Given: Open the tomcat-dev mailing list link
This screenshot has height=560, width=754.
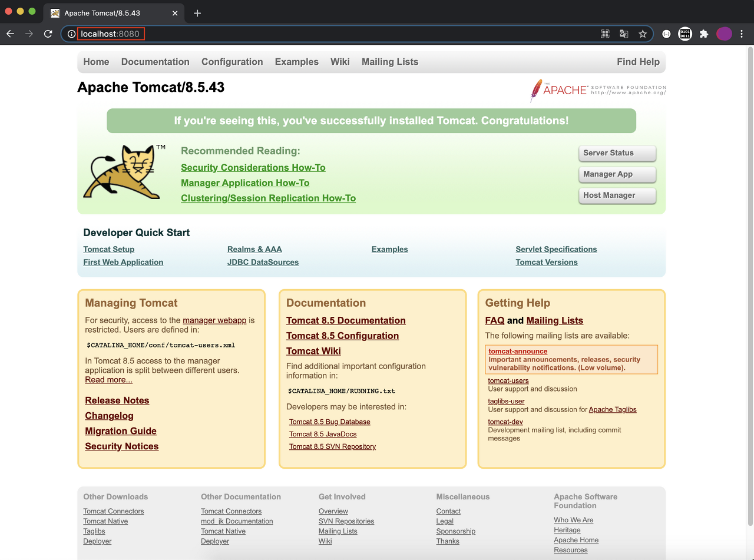Looking at the screenshot, I should pyautogui.click(x=505, y=422).
